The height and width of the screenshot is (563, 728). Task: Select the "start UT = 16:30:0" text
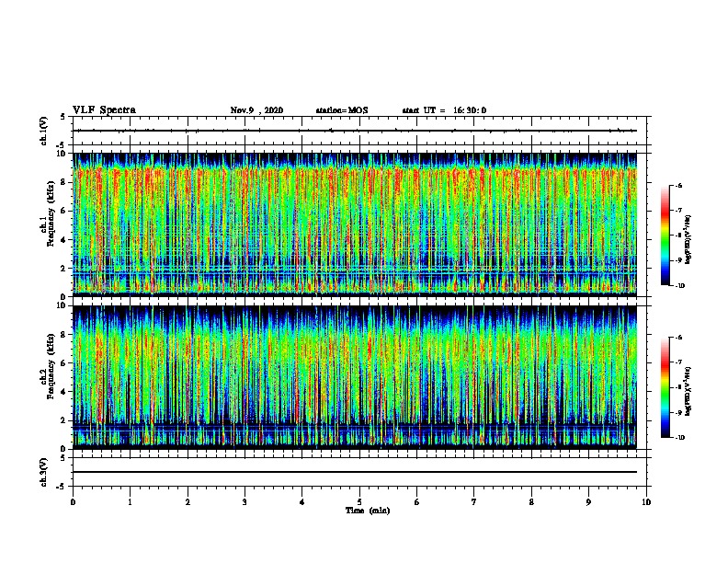click(444, 110)
